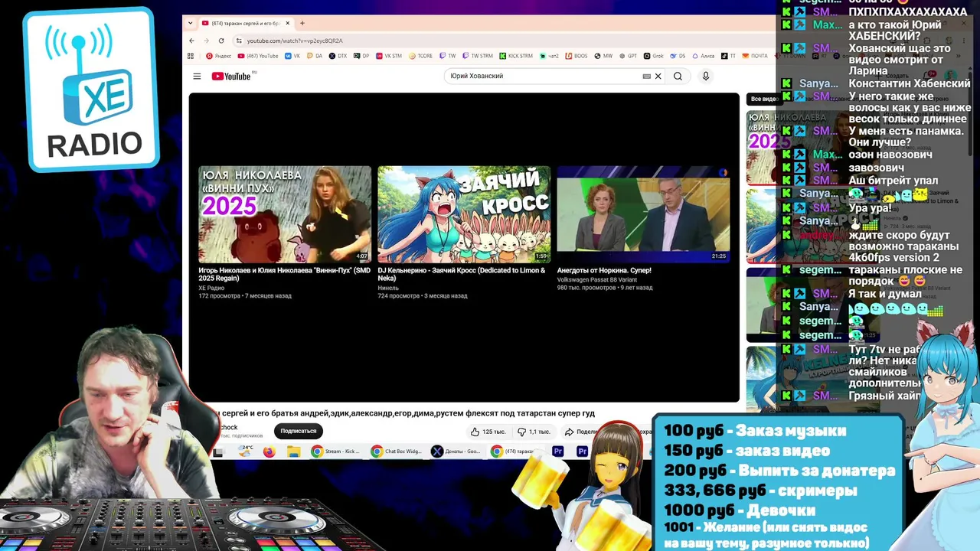Play the Анекдоты от Норкина video thumbnail

click(643, 214)
